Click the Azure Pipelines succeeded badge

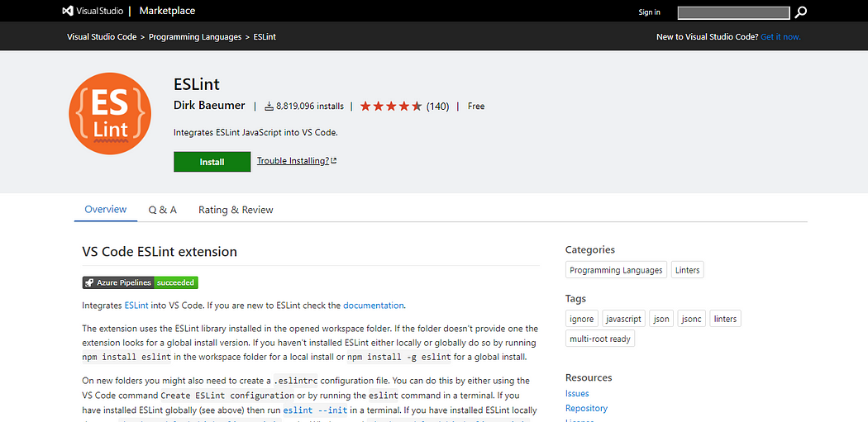click(x=140, y=282)
